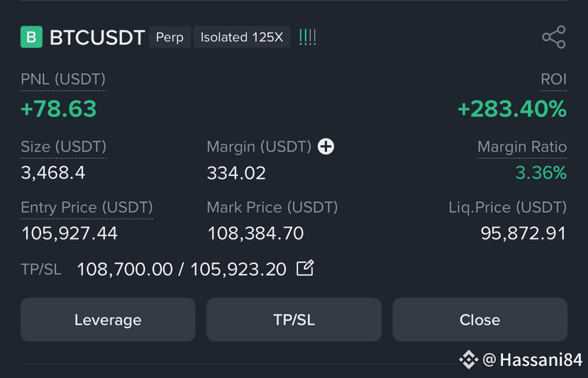Tap the ROI label for explanation
This screenshot has width=588, height=378.
point(553,79)
